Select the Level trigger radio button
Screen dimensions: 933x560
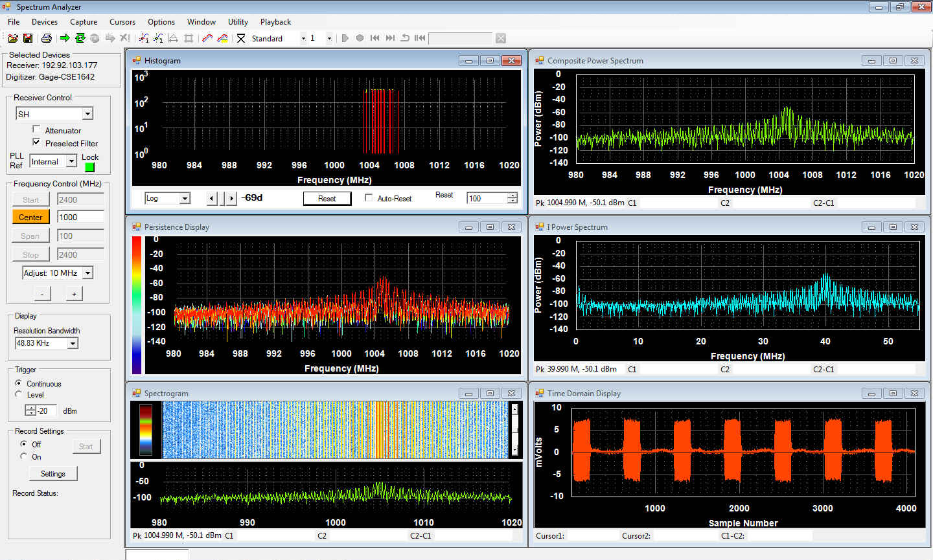19,394
